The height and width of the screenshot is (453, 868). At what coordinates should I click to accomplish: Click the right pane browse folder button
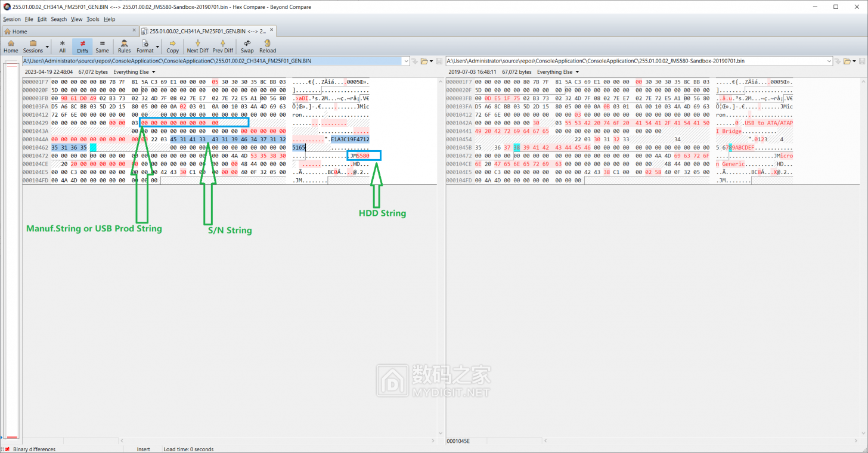(x=847, y=61)
